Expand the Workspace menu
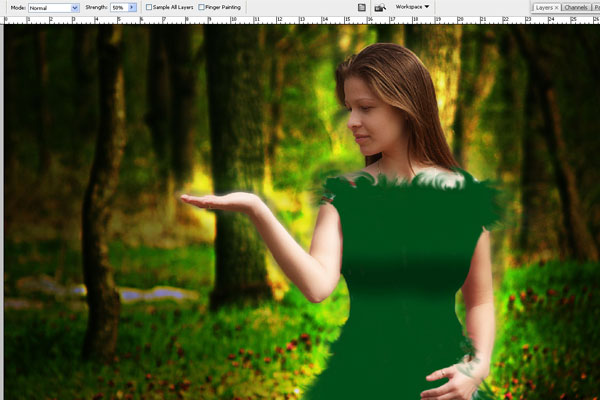The height and width of the screenshot is (400, 600). pos(412,7)
